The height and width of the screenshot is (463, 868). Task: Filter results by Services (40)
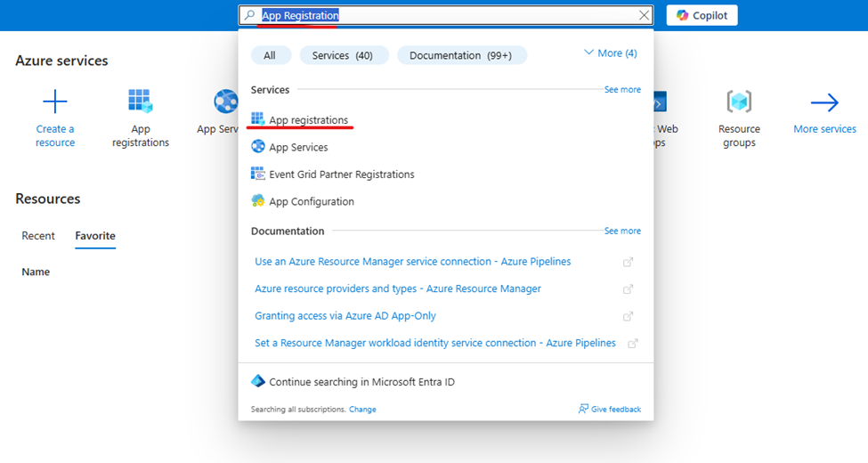click(344, 55)
